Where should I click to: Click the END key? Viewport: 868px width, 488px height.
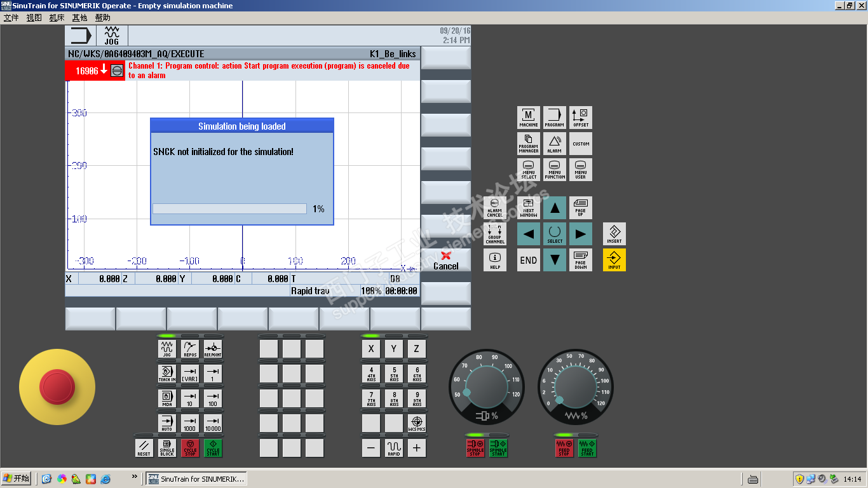[x=529, y=260]
